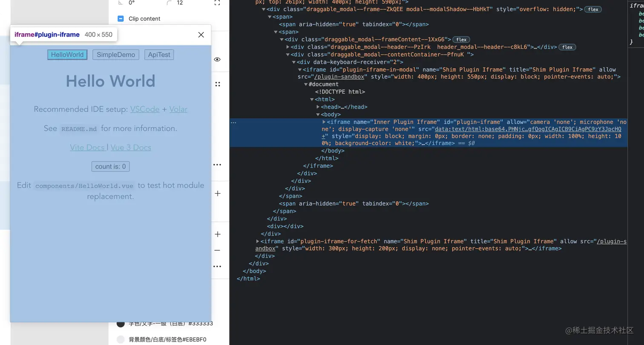This screenshot has width=644, height=345.
Task: Click the dark #333333 color swatch
Action: coord(121,324)
